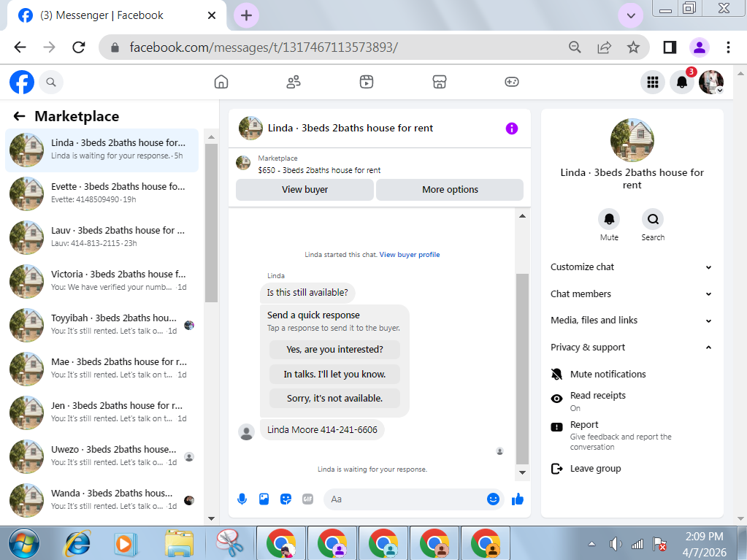Screen dimensions: 747x560
Task: Open the emoji picker
Action: click(x=493, y=499)
